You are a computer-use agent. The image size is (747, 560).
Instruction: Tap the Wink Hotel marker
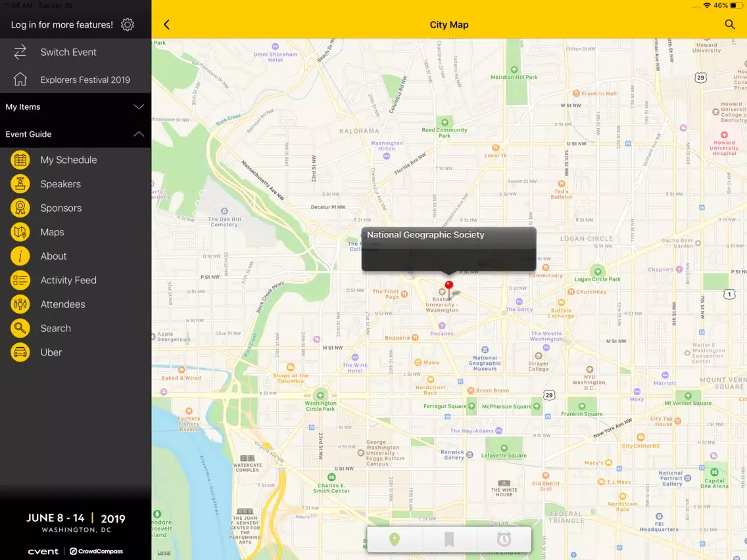[355, 357]
